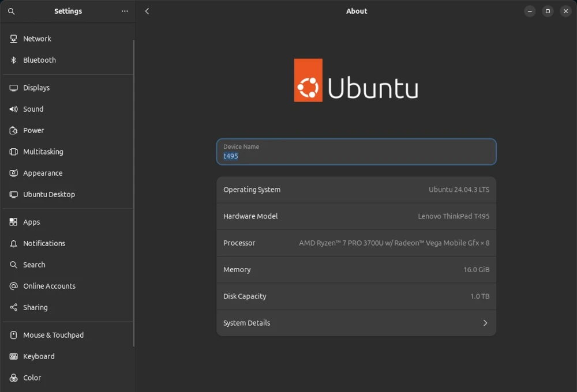Click the Ubuntu Desktop icon
577x392 pixels.
click(14, 194)
